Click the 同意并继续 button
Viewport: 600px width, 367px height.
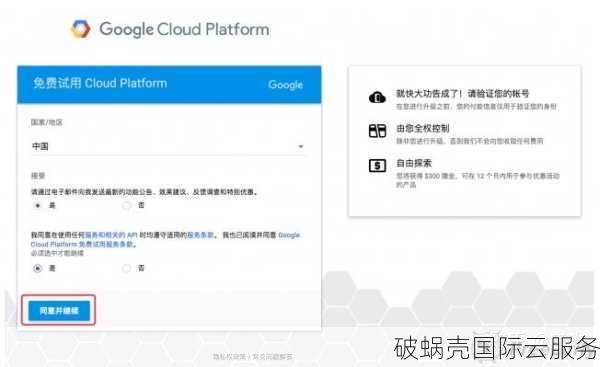coord(59,310)
